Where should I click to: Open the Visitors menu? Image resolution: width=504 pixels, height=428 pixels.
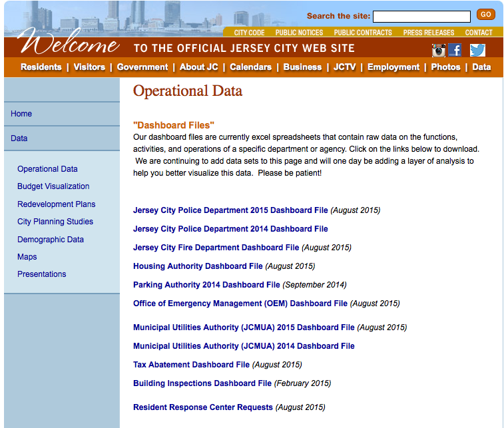[x=89, y=67]
